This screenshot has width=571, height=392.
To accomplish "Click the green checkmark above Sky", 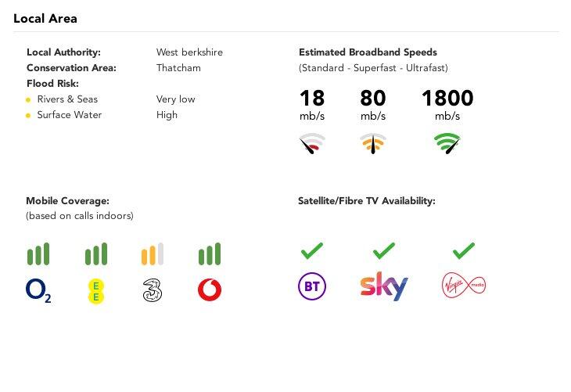I will (384, 251).
